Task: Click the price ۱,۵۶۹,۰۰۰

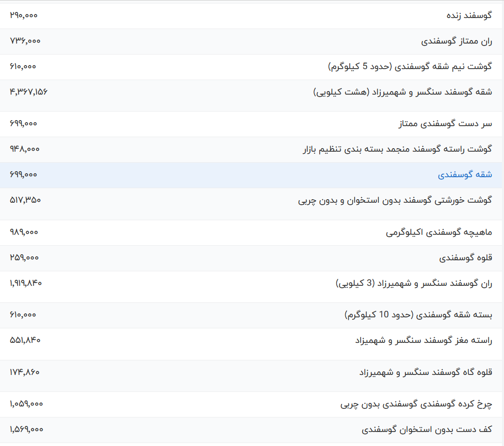Action: 27,429
